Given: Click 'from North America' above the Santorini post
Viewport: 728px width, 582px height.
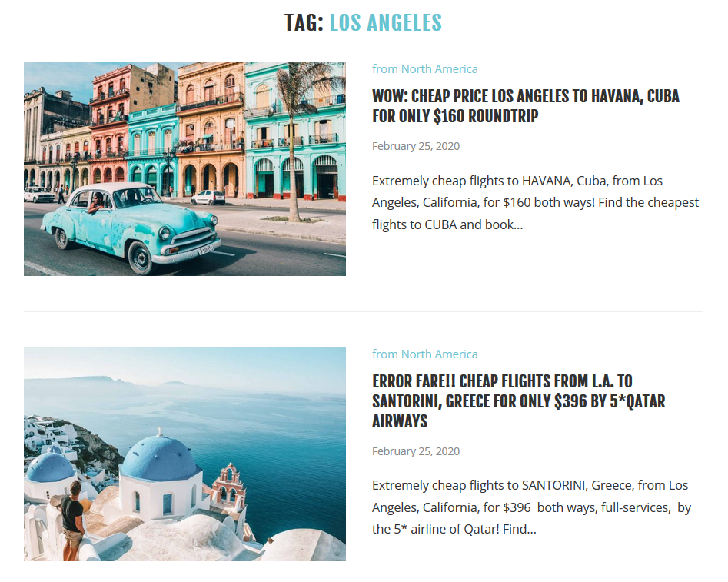Looking at the screenshot, I should tap(425, 354).
